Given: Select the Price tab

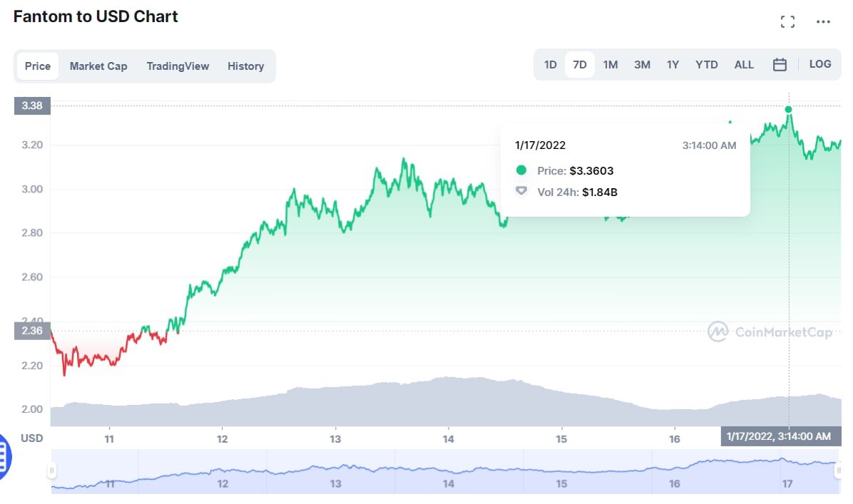Looking at the screenshot, I should 38,66.
